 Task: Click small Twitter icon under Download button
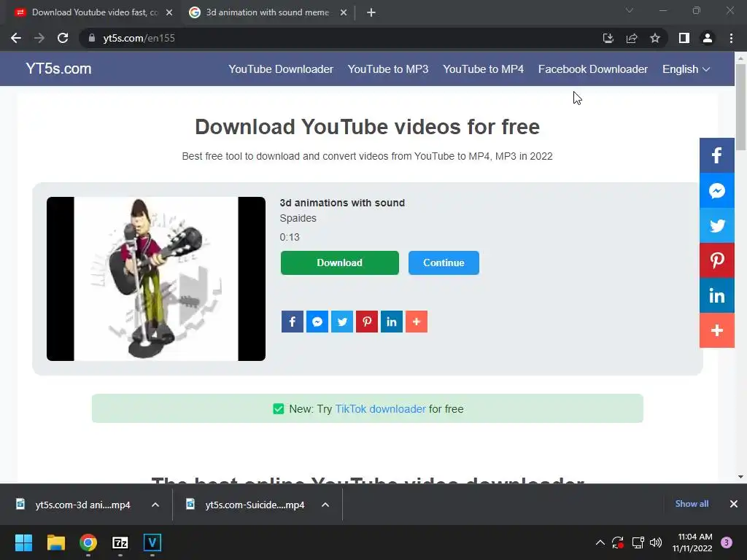click(342, 322)
